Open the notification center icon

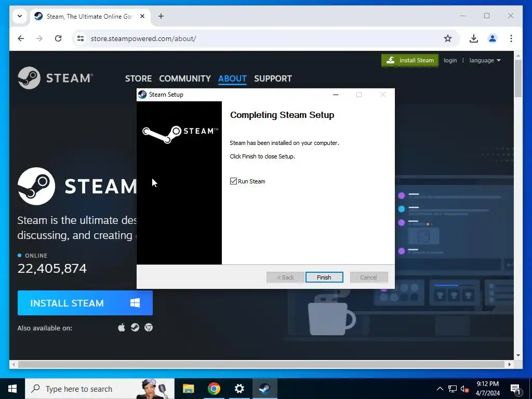pos(516,389)
